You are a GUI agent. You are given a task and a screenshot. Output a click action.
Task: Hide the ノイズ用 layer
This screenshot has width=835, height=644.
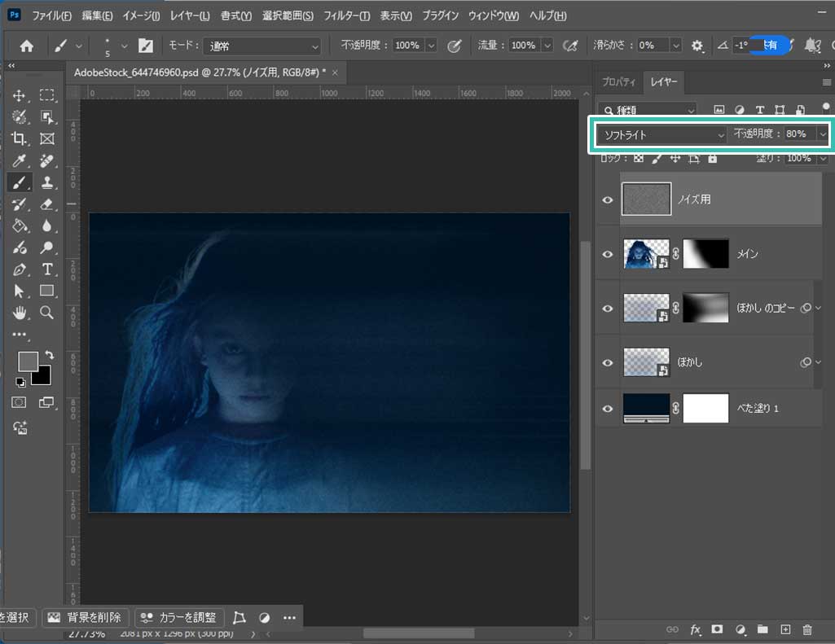607,199
